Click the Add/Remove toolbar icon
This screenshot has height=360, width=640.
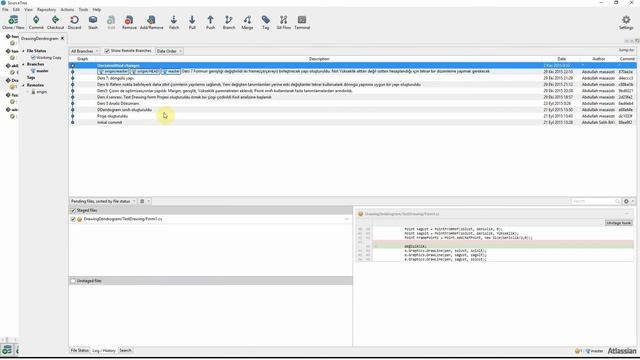pos(151,22)
